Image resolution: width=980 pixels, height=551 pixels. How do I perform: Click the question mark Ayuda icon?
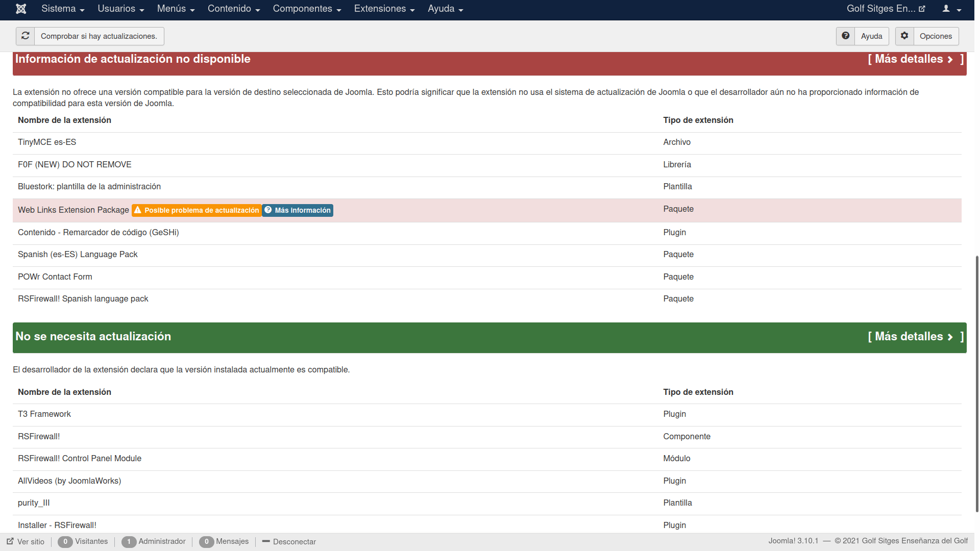click(845, 36)
